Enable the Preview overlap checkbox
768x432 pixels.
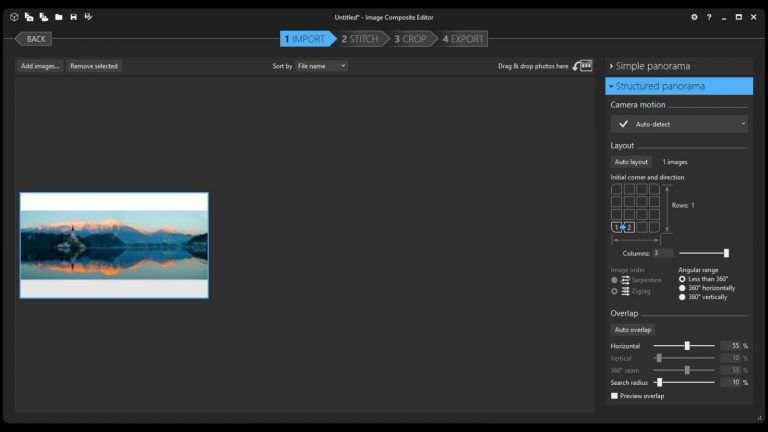pos(615,396)
